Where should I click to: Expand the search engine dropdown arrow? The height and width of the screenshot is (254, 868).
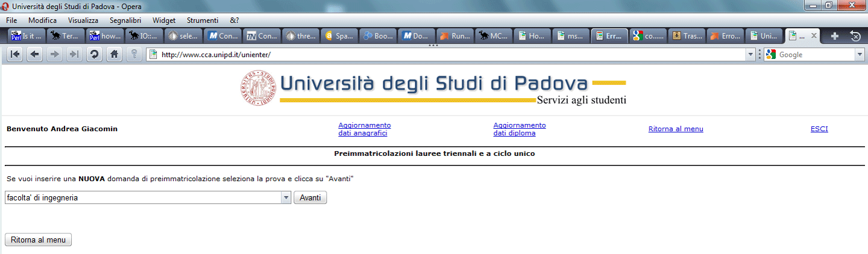click(860, 55)
